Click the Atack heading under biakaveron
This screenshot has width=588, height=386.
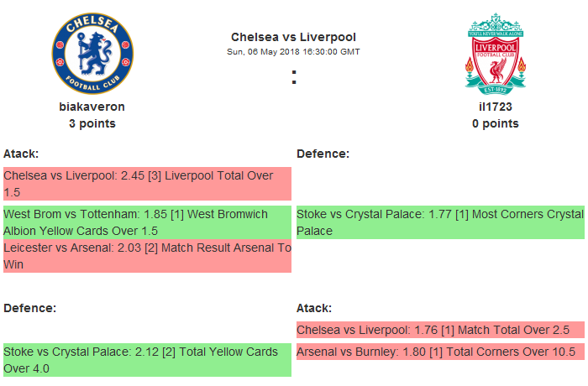21,154
